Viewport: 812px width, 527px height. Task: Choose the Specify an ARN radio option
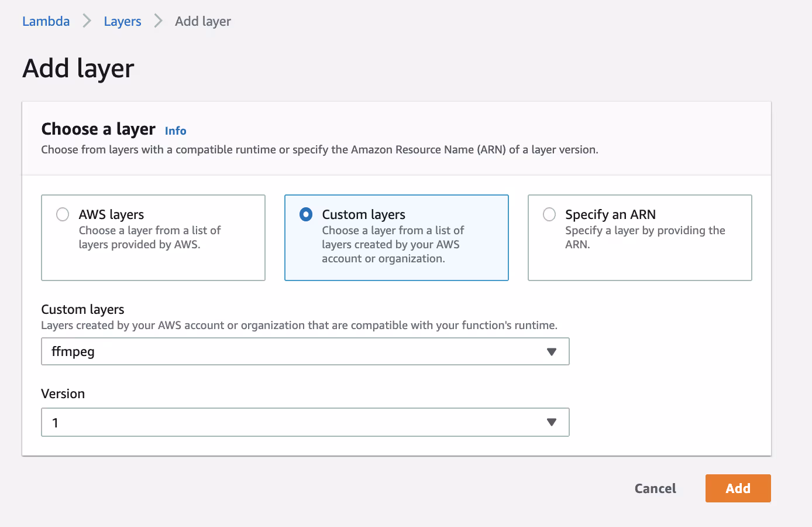point(549,214)
